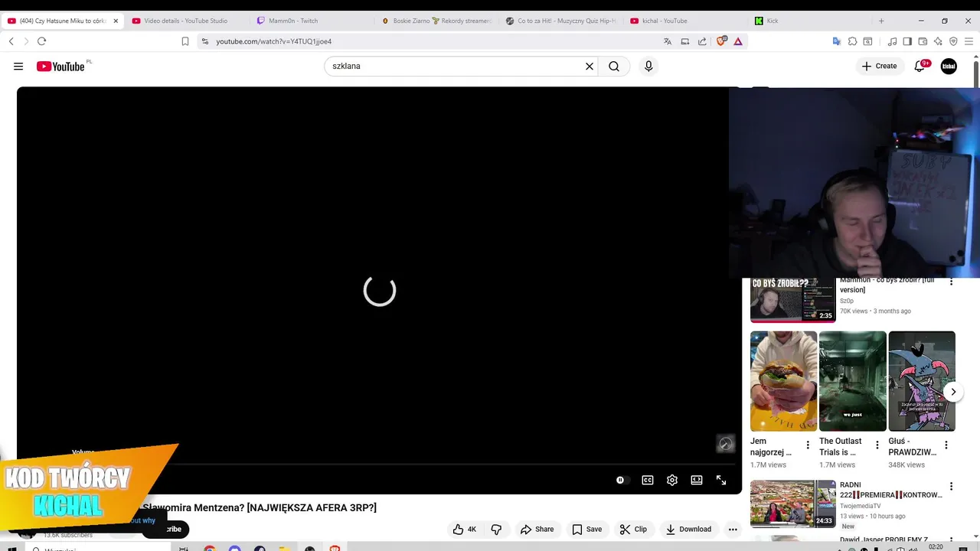Toggle closed captions CC in the player
Image resolution: width=980 pixels, height=551 pixels.
[x=648, y=480]
